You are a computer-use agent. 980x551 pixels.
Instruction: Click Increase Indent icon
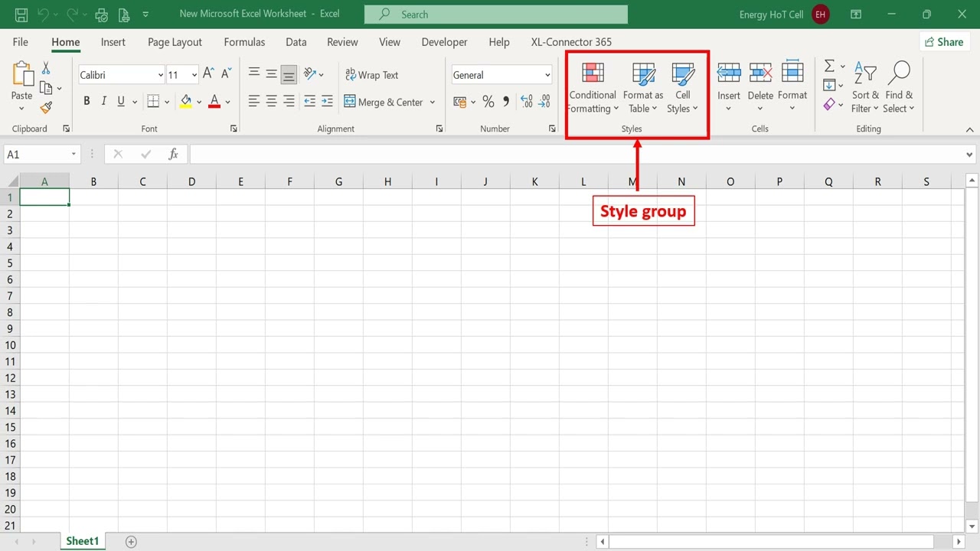click(327, 101)
